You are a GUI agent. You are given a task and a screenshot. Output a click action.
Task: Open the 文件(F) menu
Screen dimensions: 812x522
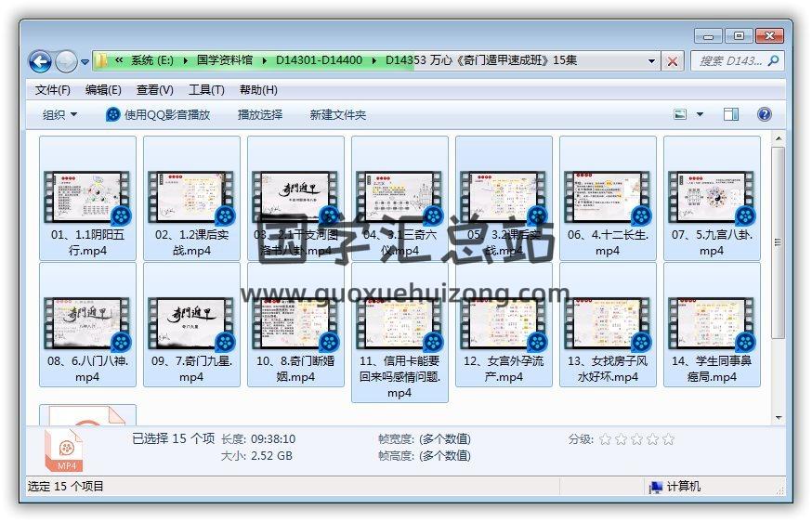[53, 90]
